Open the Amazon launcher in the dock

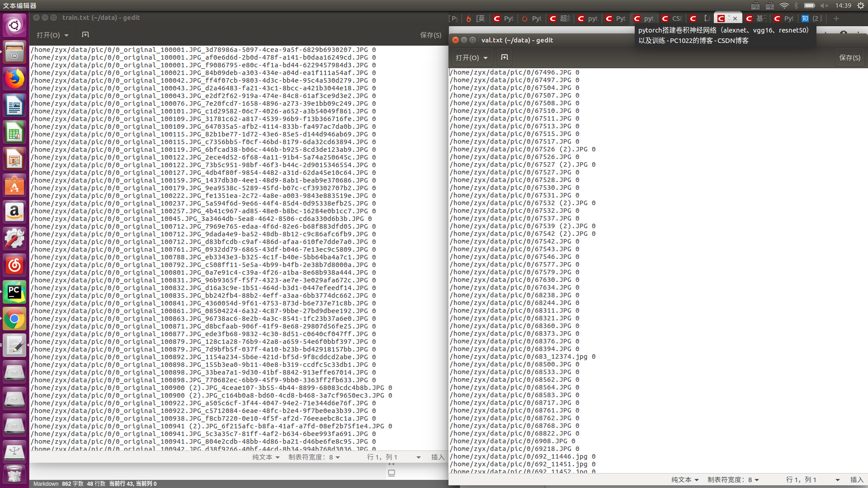(14, 212)
